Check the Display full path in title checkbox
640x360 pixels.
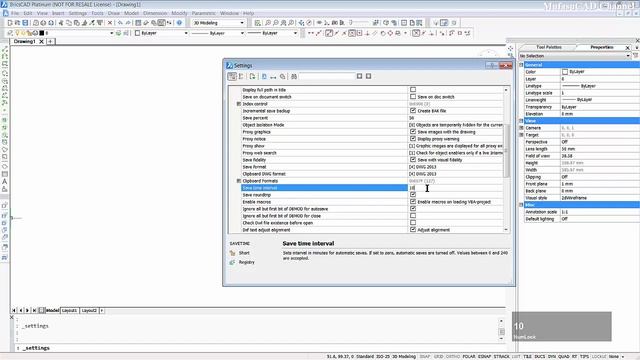tap(413, 89)
